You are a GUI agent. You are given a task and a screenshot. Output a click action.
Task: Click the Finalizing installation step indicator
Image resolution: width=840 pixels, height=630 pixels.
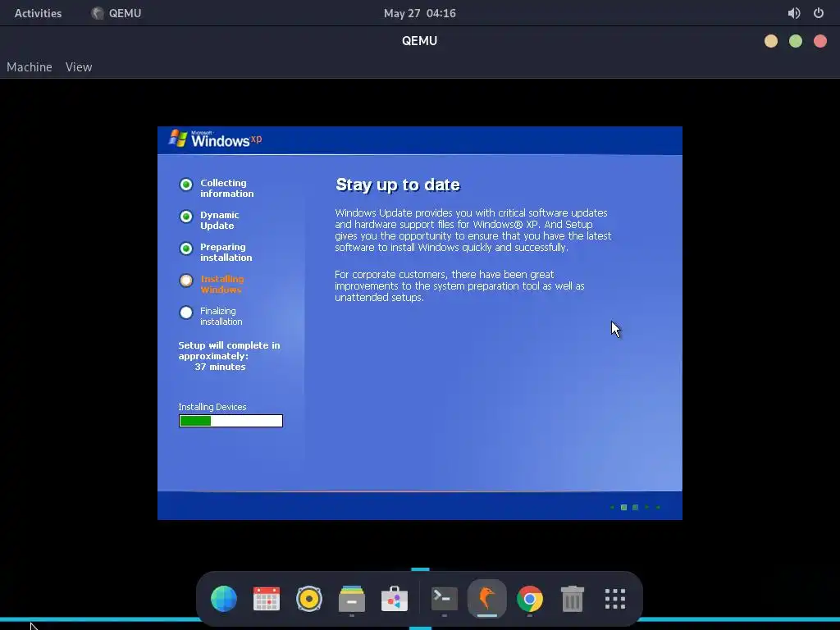tap(186, 313)
